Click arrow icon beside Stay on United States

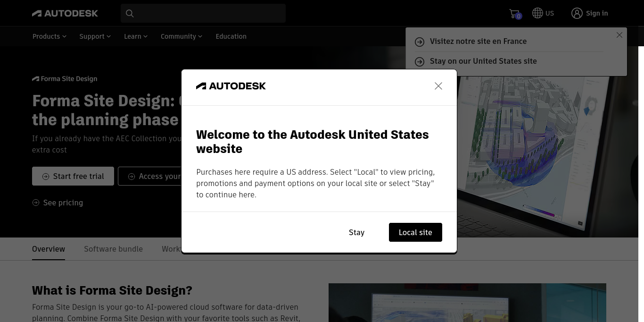coord(420,62)
